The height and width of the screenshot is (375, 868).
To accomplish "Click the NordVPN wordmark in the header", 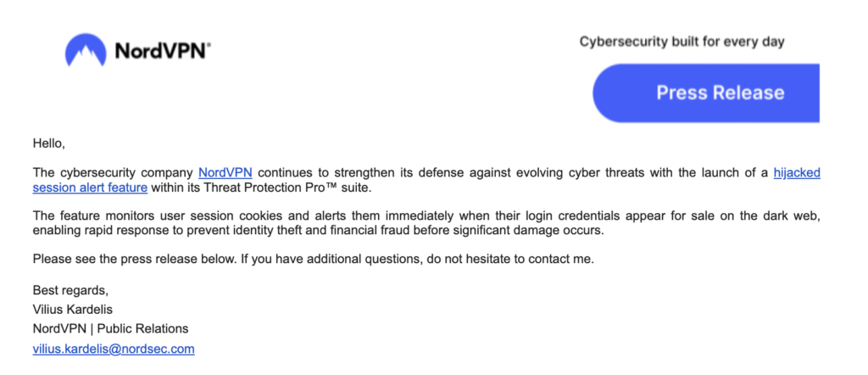I will pos(162,52).
